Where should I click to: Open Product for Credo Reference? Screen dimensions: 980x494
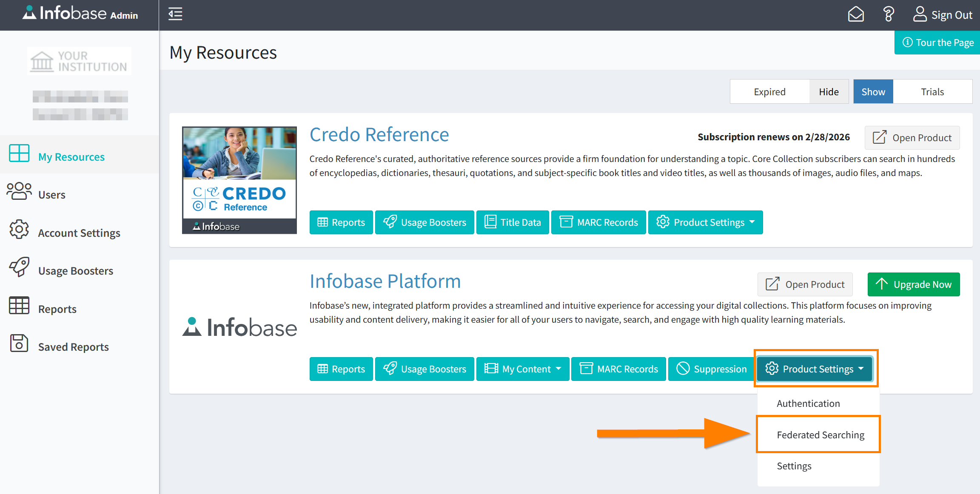click(x=912, y=138)
